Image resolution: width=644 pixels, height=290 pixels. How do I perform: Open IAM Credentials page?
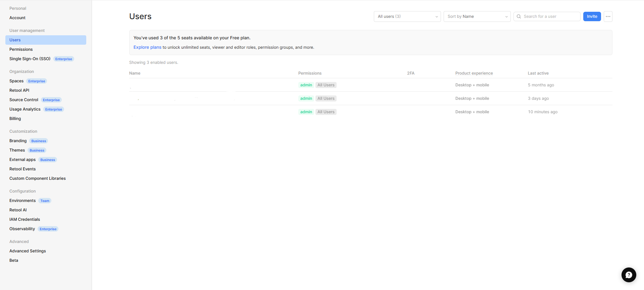25,219
